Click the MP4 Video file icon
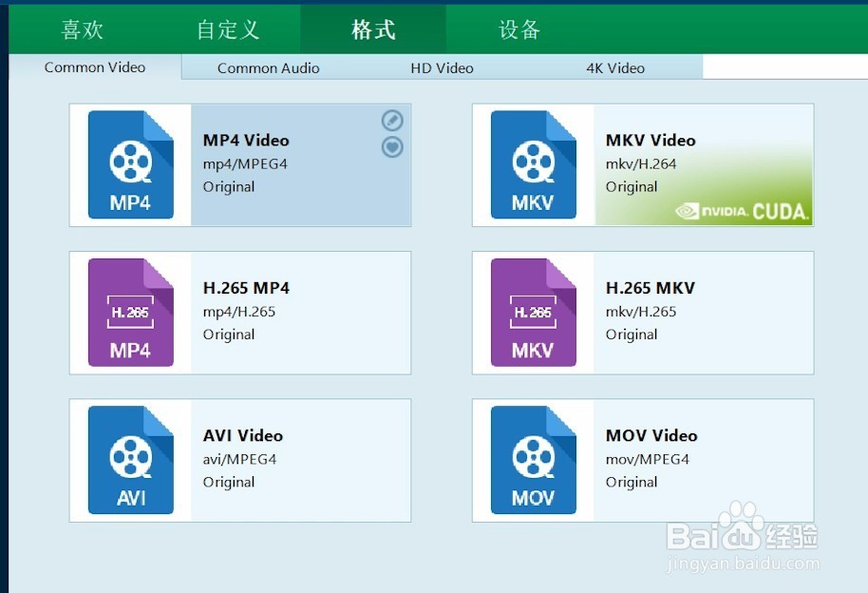Image resolution: width=868 pixels, height=593 pixels. (x=131, y=164)
